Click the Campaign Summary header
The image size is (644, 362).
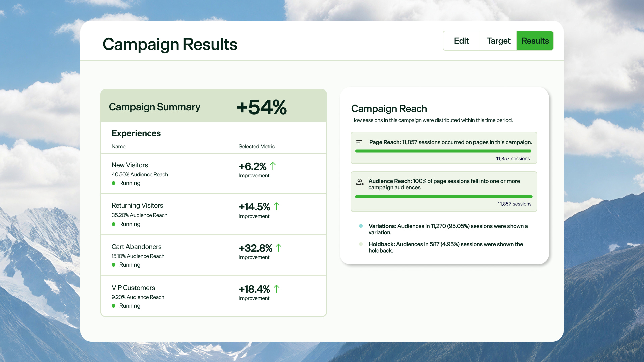[x=154, y=107]
